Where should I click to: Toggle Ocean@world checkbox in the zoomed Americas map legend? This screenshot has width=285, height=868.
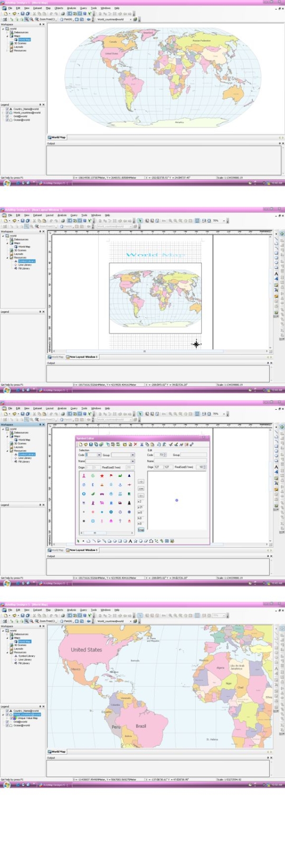[7, 725]
